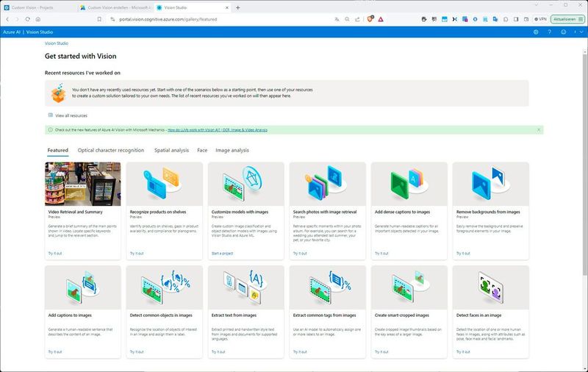
Task: Click the page vertical scrollbar
Action: point(584,165)
